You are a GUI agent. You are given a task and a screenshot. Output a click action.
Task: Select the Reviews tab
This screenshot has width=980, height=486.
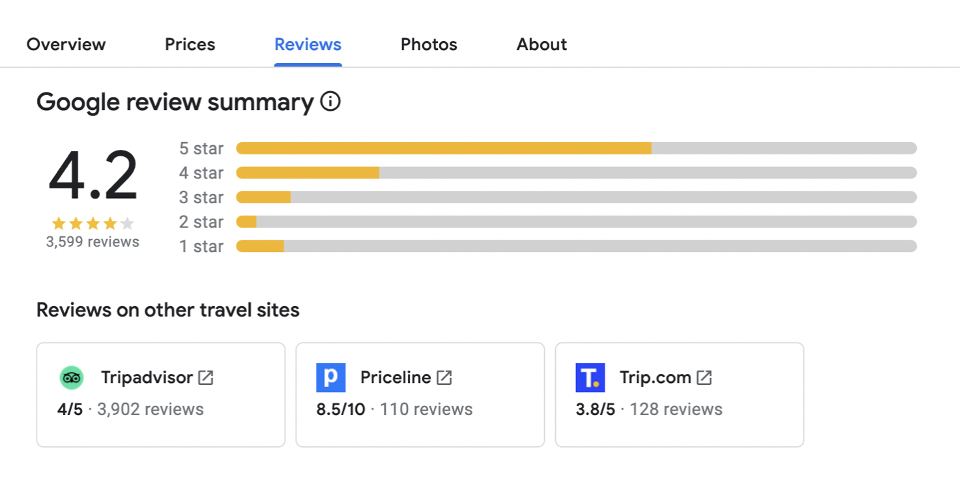point(308,44)
